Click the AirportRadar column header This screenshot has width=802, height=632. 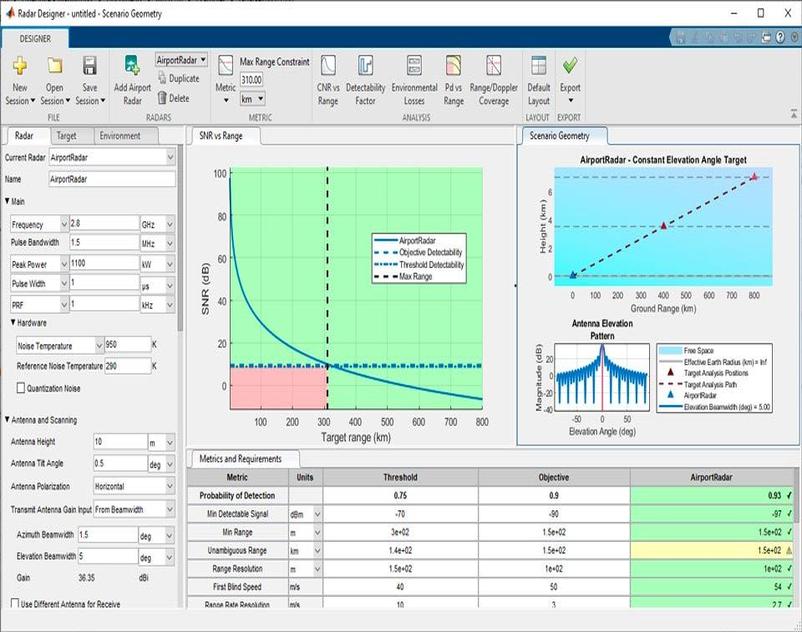(711, 477)
